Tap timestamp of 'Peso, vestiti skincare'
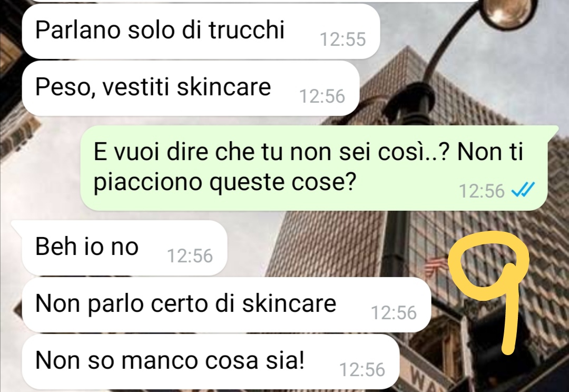Screen dimensions: 569x392 322,96
